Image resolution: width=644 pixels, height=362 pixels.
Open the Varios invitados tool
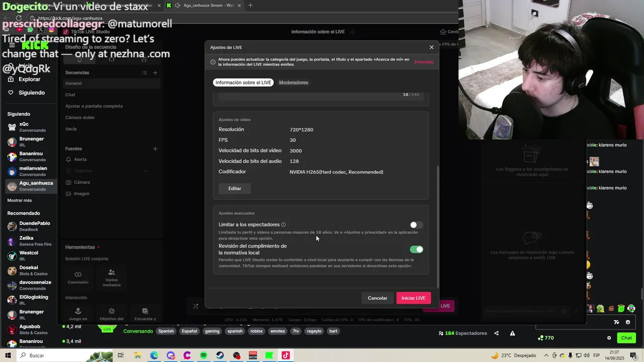tap(112, 278)
